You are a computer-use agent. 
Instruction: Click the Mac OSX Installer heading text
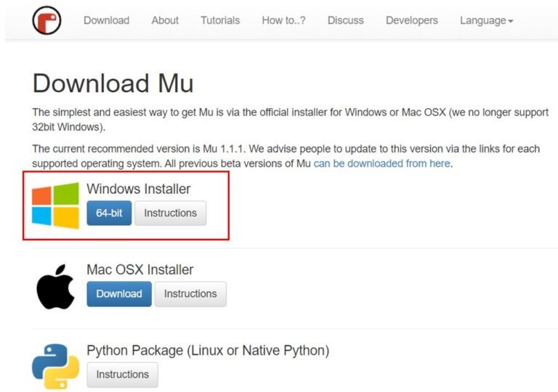coord(139,269)
